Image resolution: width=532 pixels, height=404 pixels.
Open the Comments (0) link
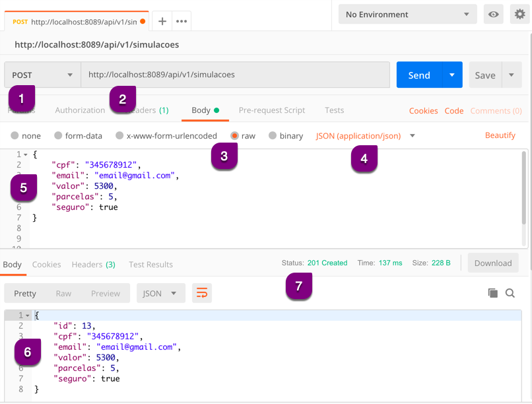pos(496,111)
